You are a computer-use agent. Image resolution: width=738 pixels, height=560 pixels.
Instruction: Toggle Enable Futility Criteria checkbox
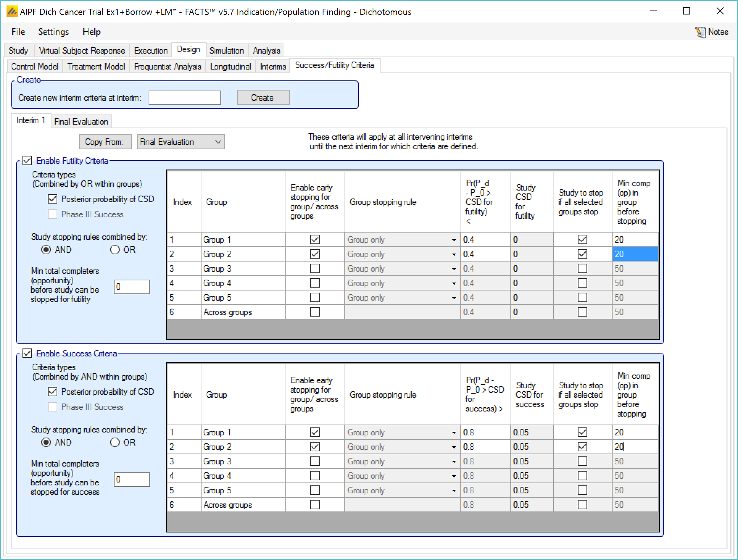tap(28, 160)
